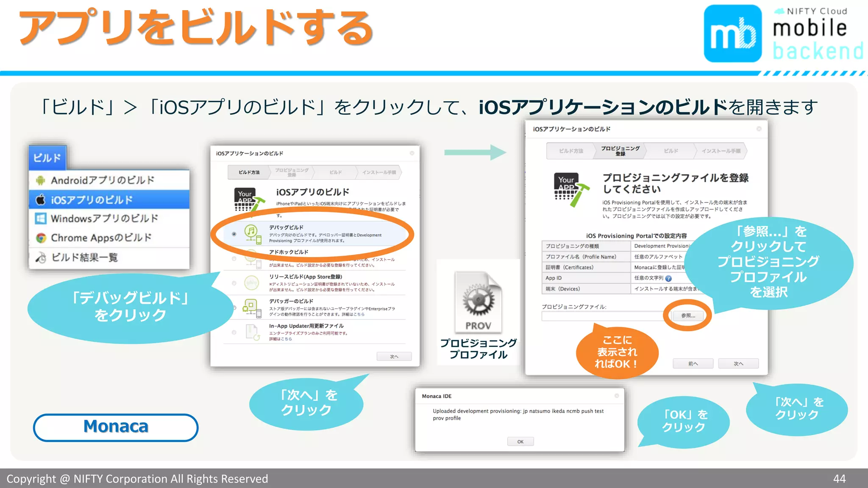Close the provisioning registration dialog
The image size is (868, 488).
point(759,129)
